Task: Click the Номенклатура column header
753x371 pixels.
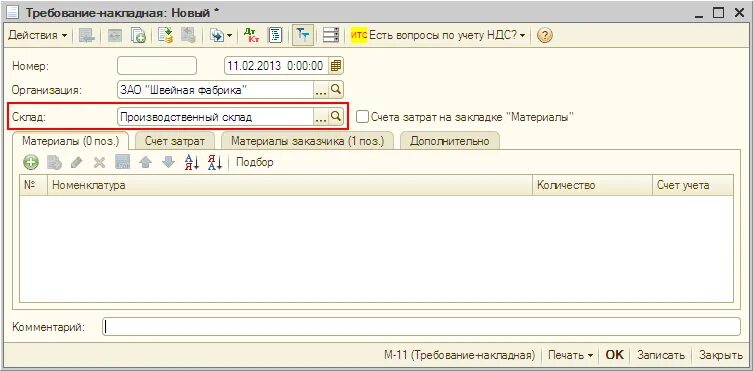Action: point(290,185)
